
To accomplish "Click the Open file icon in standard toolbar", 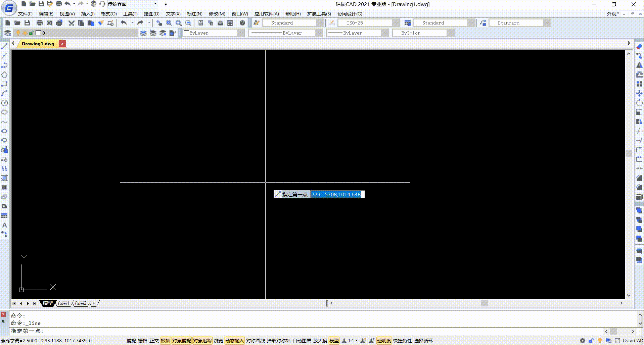I will pos(17,23).
